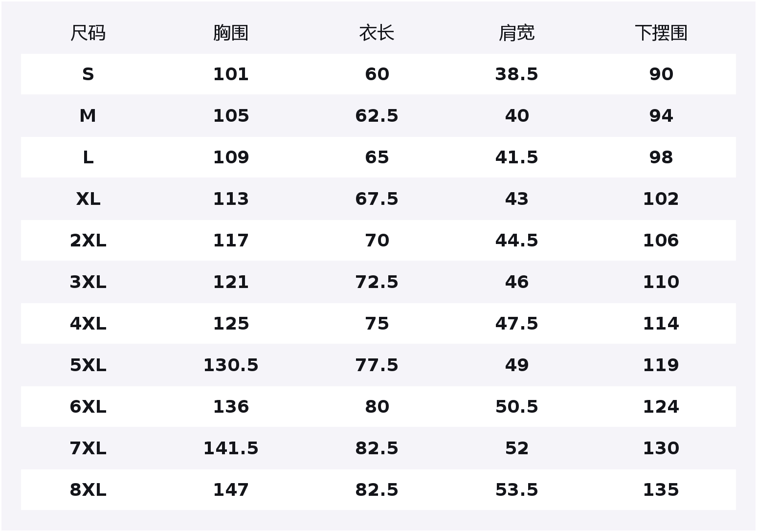Screen dimensions: 757x532
Task: Click the shoulder width value 38.5
Action: tap(516, 74)
